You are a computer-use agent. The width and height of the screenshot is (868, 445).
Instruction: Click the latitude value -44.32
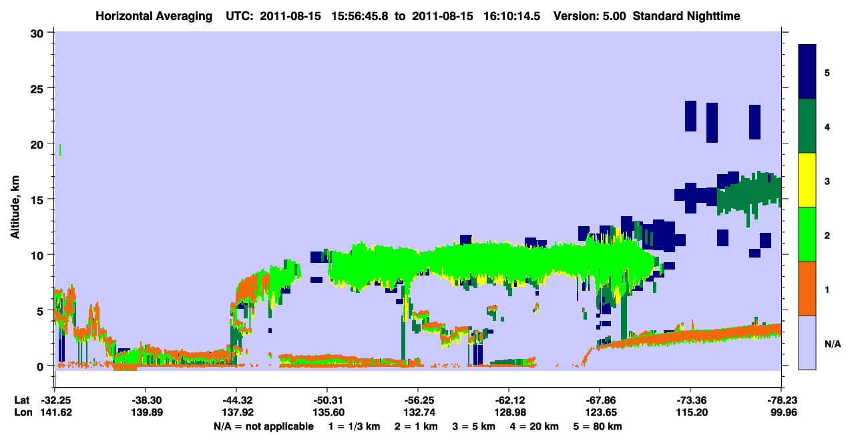click(236, 400)
